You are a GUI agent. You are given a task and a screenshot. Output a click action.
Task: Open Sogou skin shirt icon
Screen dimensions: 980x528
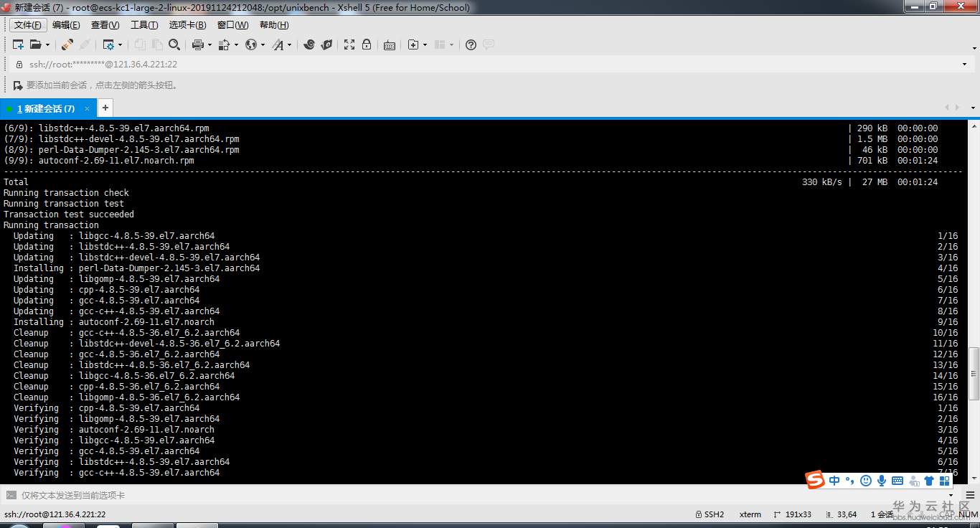click(929, 481)
